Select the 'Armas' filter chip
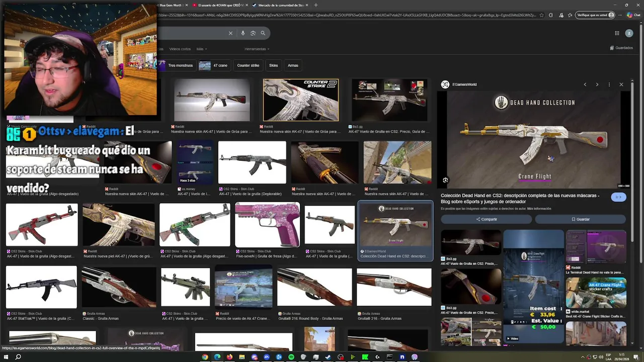Image resolution: width=644 pixels, height=362 pixels. [x=293, y=65]
